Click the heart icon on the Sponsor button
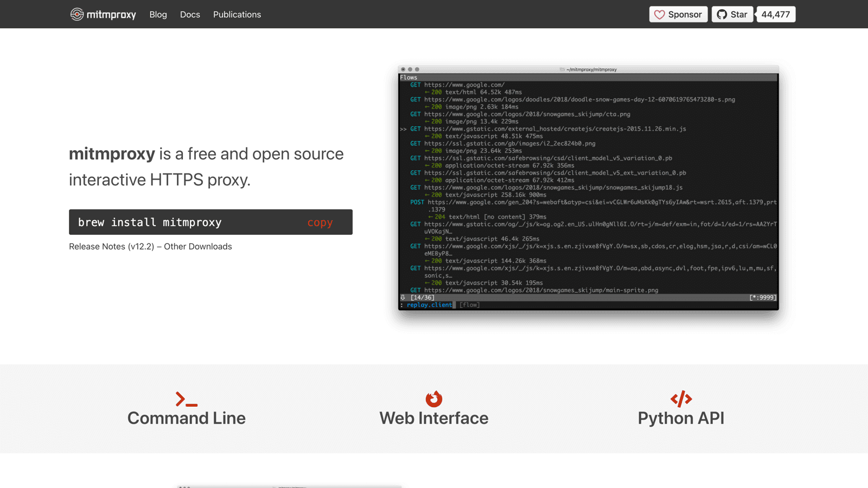 [x=659, y=15]
